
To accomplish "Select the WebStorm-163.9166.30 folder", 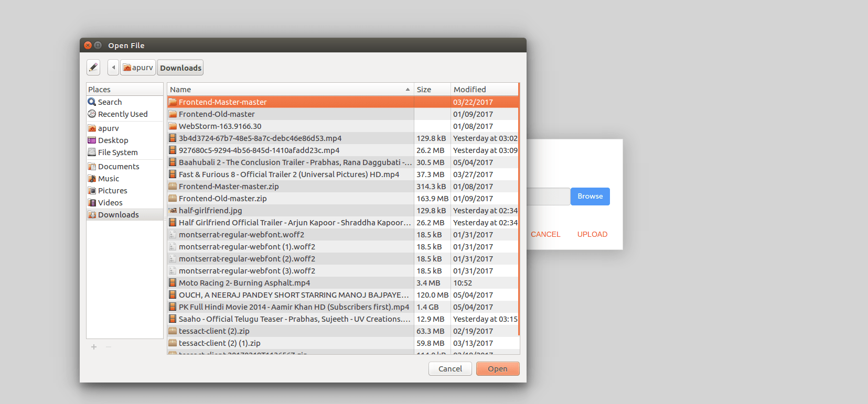I will (x=342, y=126).
